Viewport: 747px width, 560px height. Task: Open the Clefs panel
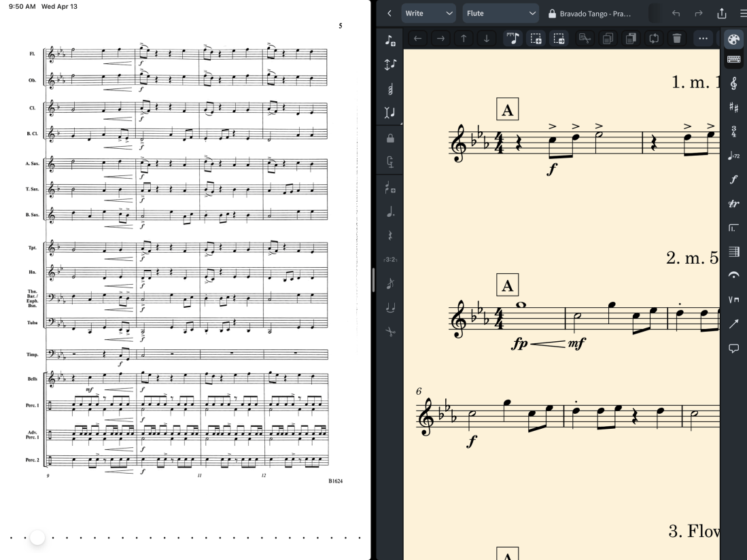[x=733, y=83]
